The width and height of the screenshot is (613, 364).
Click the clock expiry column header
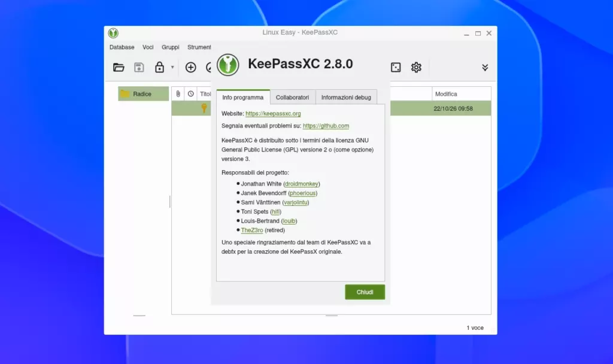191,94
